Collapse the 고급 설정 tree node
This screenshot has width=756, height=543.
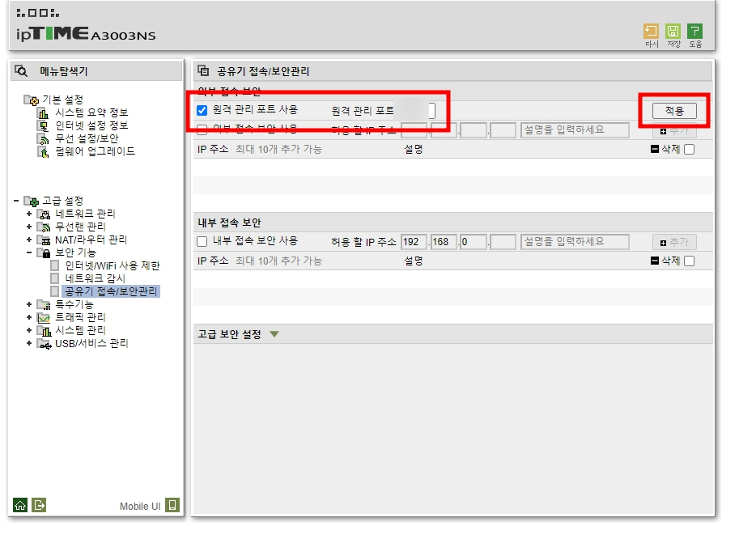click(x=16, y=201)
